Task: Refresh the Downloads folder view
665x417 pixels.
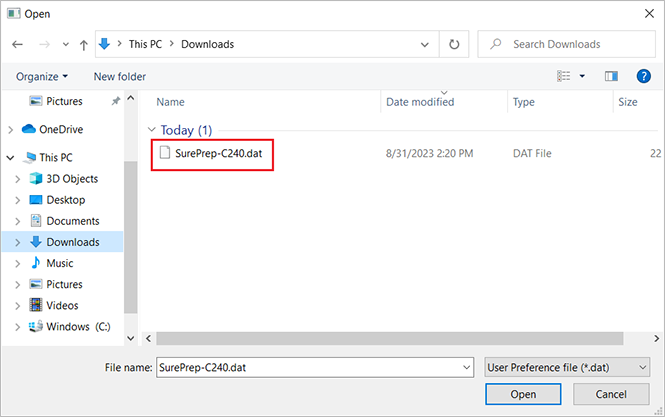Action: (454, 44)
